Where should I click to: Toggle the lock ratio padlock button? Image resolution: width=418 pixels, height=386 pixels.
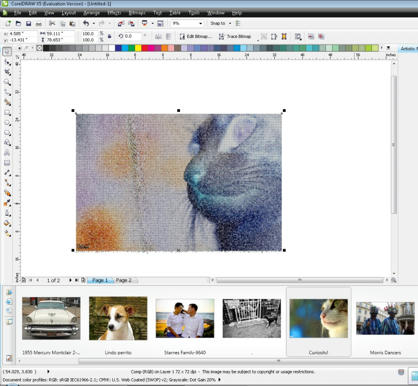(x=109, y=36)
